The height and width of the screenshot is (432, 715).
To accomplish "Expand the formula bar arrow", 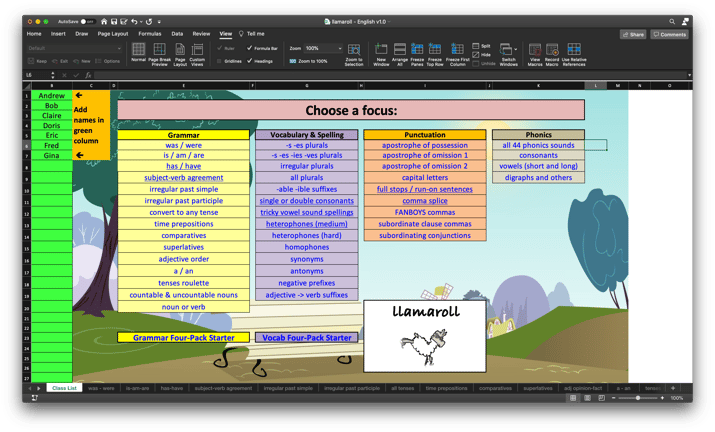I will click(689, 75).
